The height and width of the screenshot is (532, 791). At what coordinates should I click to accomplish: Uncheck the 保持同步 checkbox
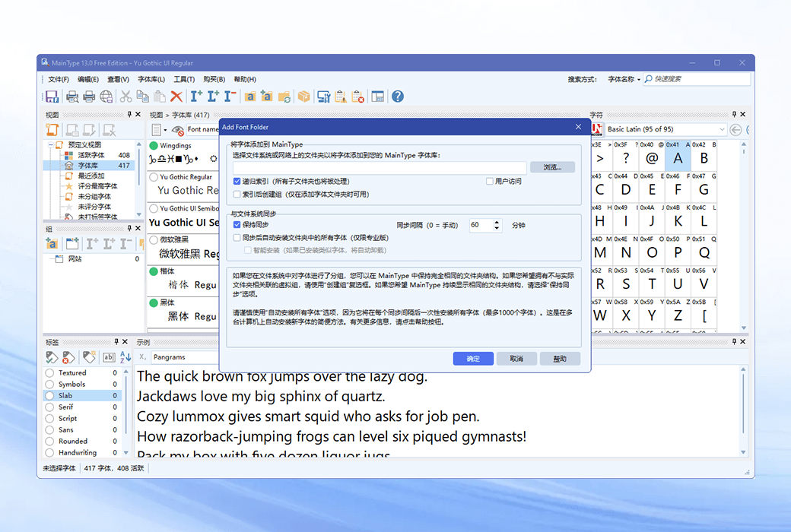(237, 225)
